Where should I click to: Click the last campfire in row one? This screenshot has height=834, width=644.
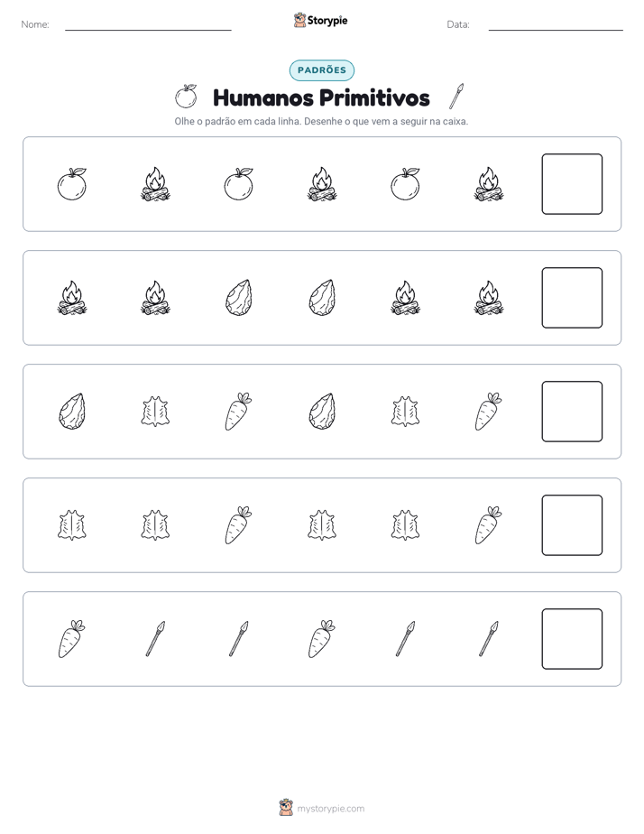tap(488, 184)
